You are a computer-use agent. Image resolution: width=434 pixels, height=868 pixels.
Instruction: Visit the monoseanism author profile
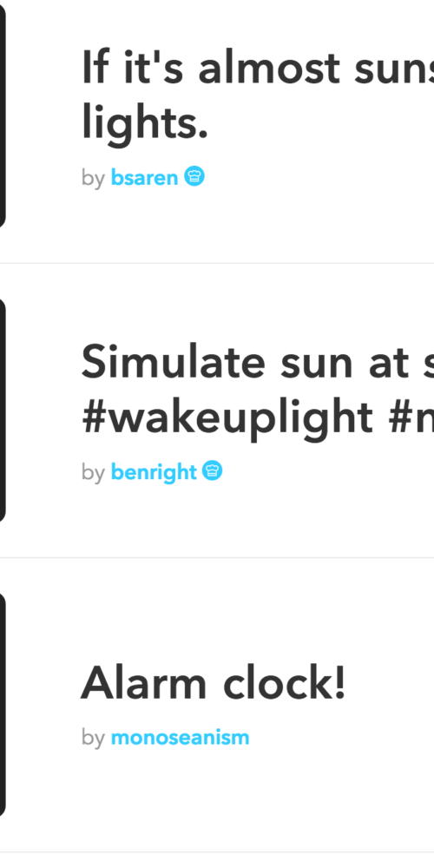[180, 738]
